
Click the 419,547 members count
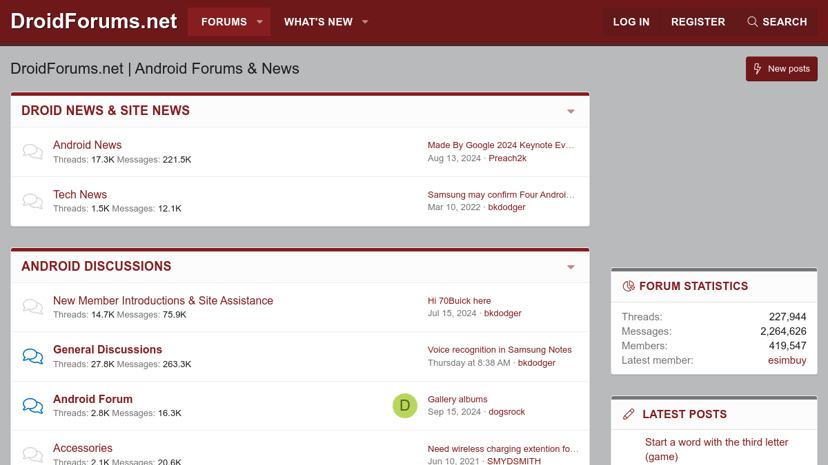pos(787,346)
